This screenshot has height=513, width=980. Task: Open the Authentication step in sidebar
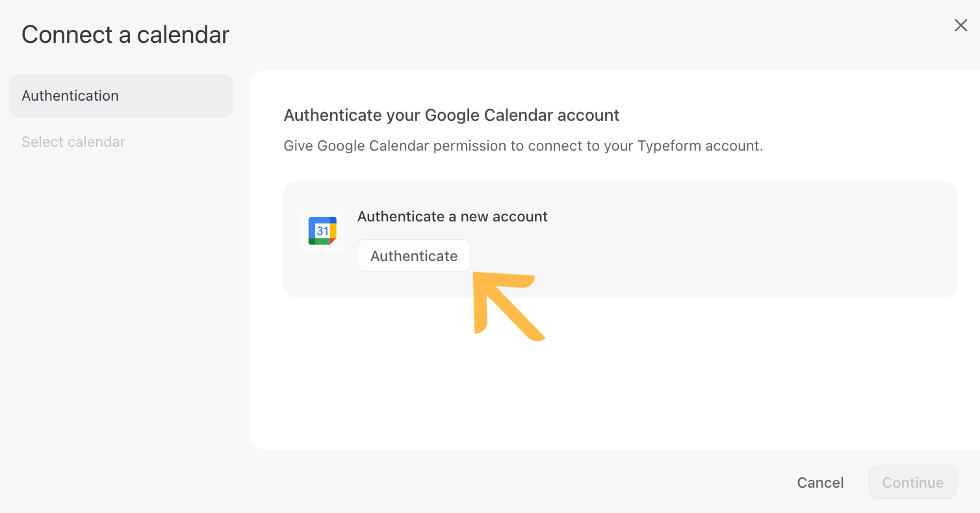(x=121, y=96)
